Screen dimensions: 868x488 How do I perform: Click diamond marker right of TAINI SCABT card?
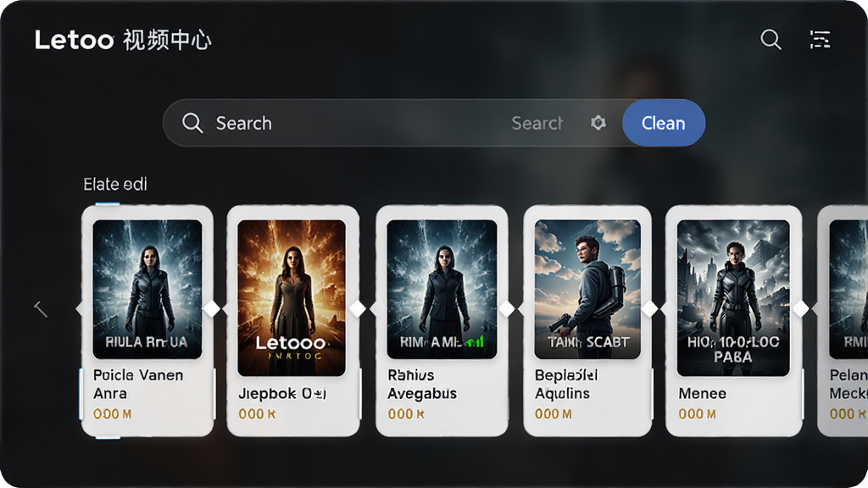click(649, 308)
